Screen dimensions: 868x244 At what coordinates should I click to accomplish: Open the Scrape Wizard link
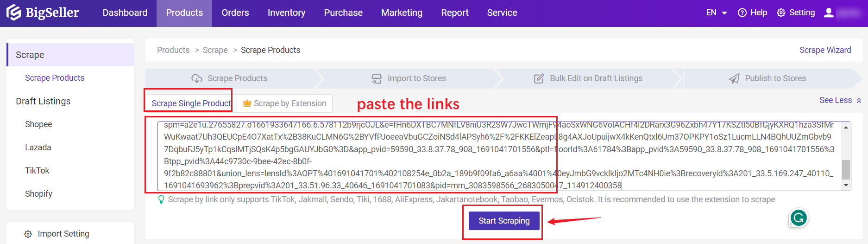point(825,50)
